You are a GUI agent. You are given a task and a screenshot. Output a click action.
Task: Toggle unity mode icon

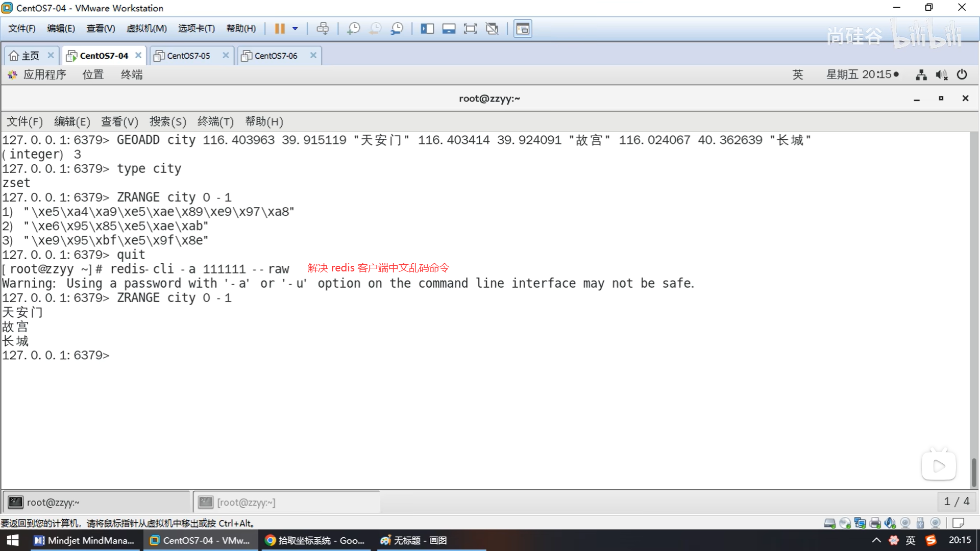(492, 29)
